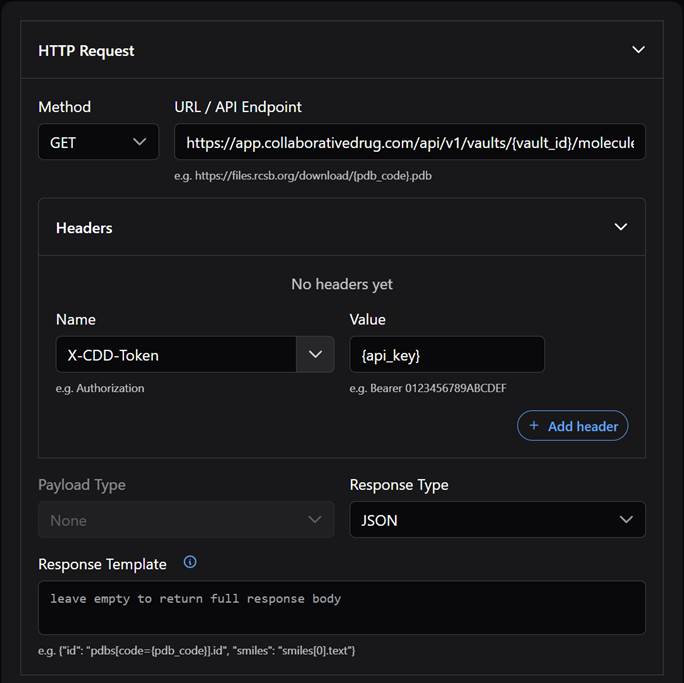The height and width of the screenshot is (683, 684).
Task: Click the Headers panel title
Action: [84, 228]
